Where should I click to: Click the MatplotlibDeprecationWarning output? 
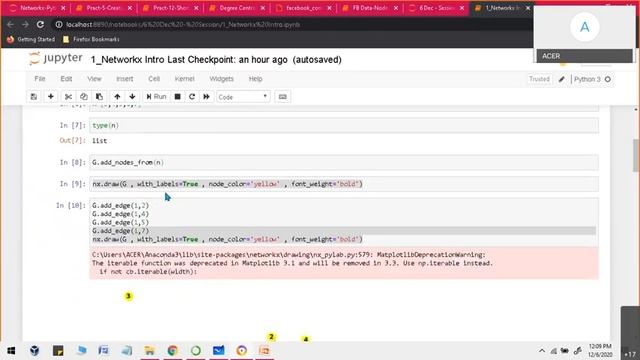point(344,263)
